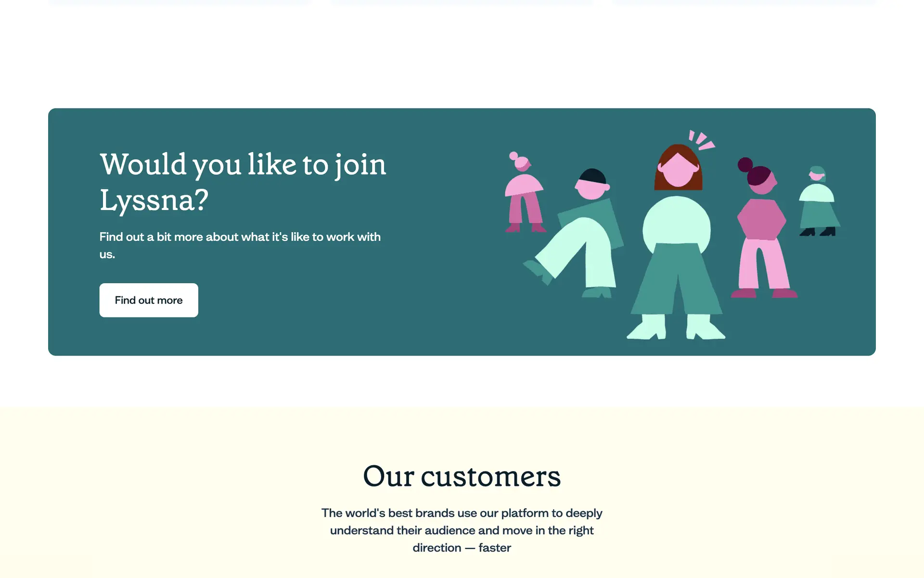The height and width of the screenshot is (578, 924).
Task: Click the pink spark lines above central figure
Action: pyautogui.click(x=702, y=140)
